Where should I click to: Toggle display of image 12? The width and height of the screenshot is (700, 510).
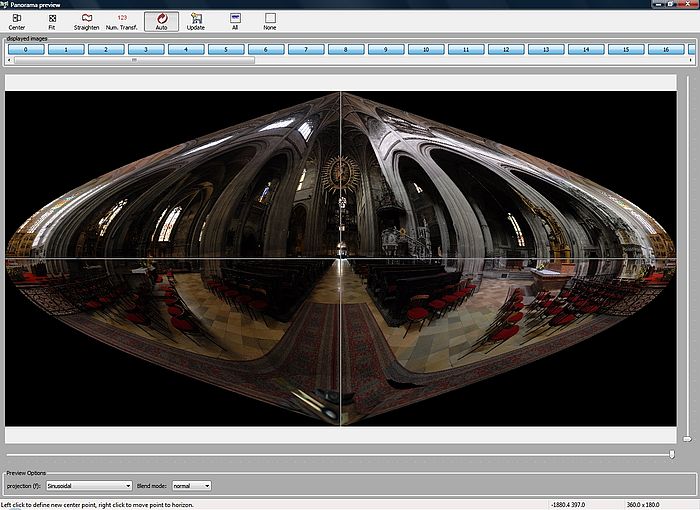pos(506,49)
